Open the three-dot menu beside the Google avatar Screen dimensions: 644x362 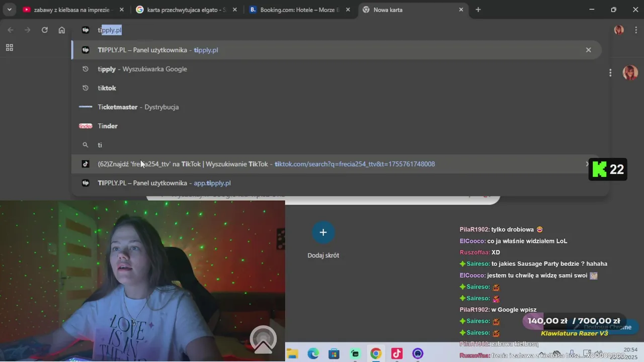pos(610,73)
